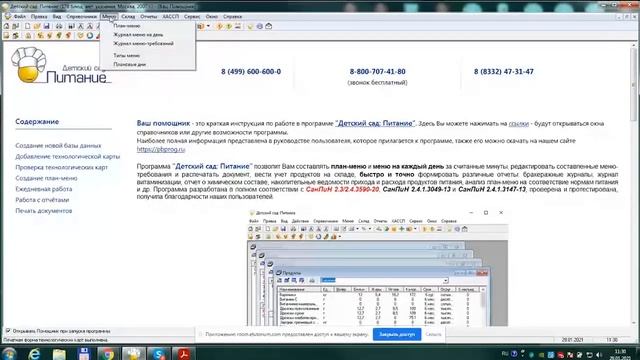Open 'Создание план-меню' contents link
The height and width of the screenshot is (360, 640).
pyautogui.click(x=46, y=178)
